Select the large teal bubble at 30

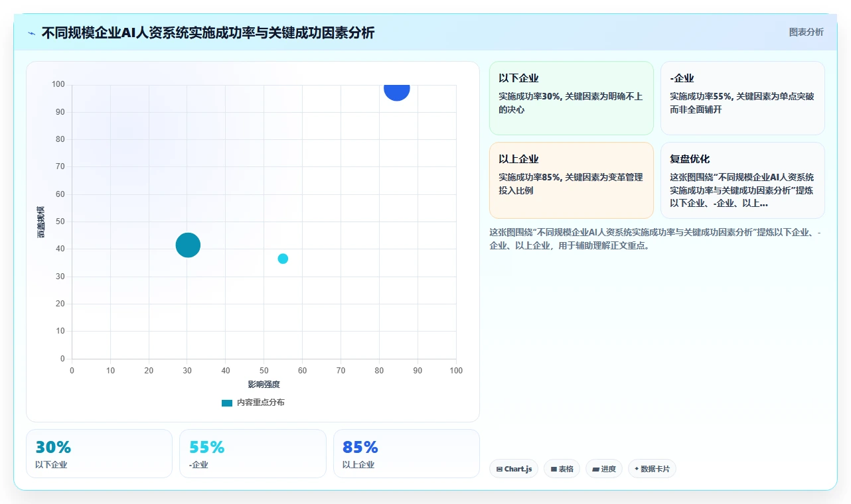(188, 245)
